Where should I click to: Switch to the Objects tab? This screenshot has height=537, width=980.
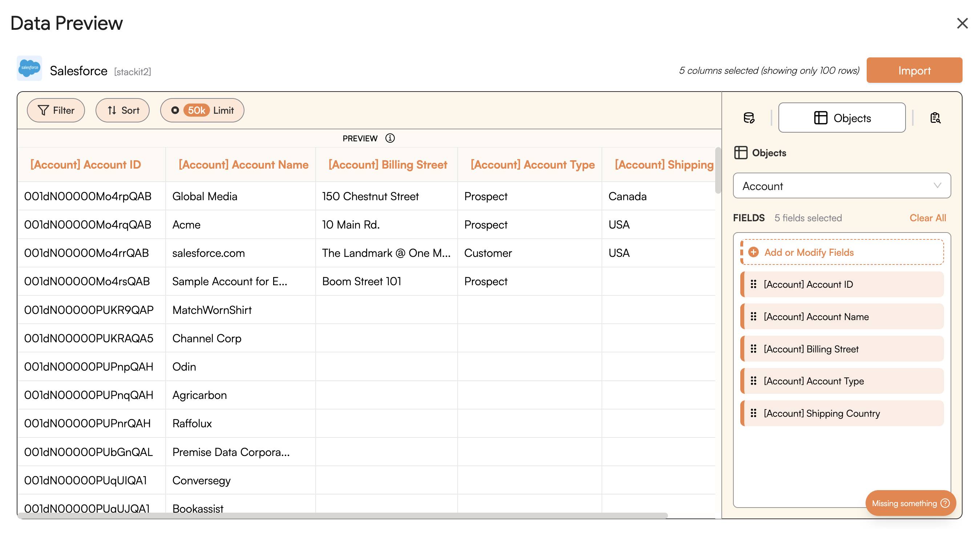[842, 118]
